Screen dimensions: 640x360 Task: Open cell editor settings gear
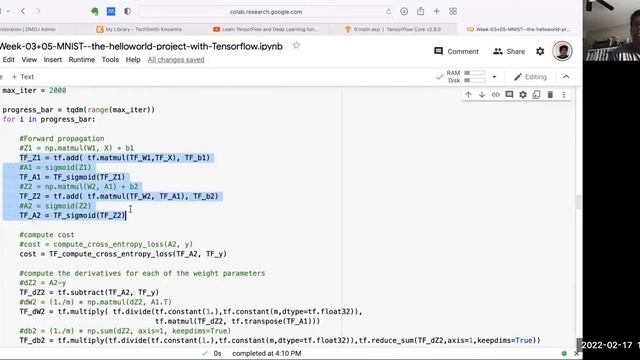coord(523,95)
